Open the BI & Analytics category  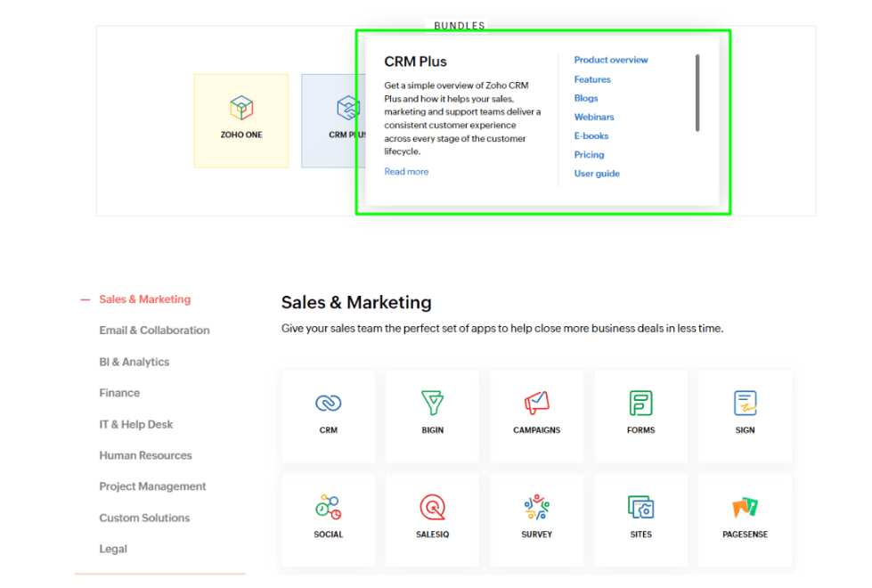[134, 362]
